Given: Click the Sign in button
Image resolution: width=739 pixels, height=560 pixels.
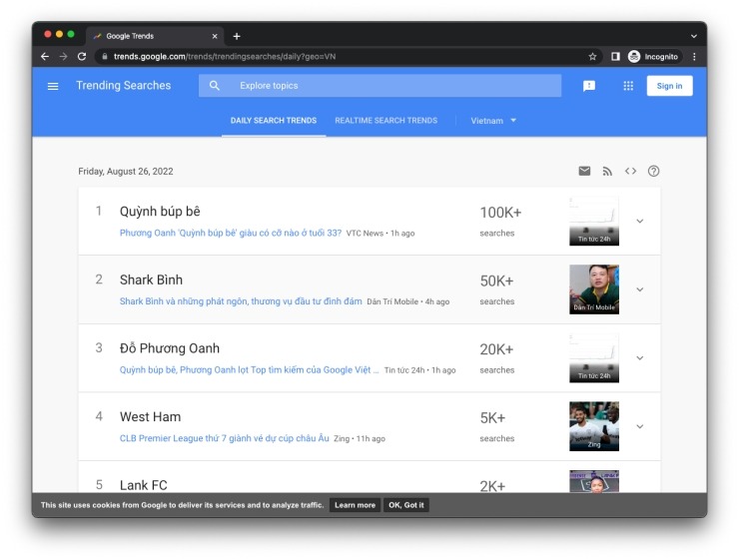Looking at the screenshot, I should (669, 86).
